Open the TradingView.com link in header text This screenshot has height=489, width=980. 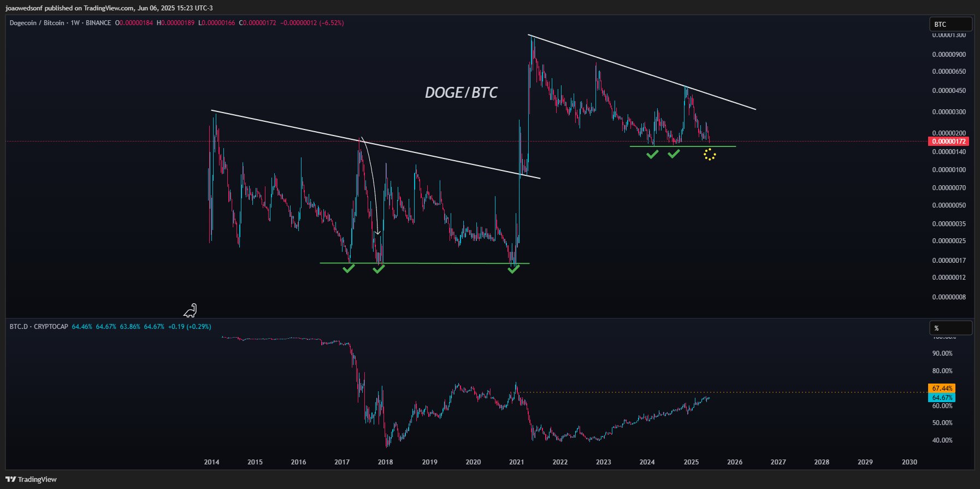108,8
